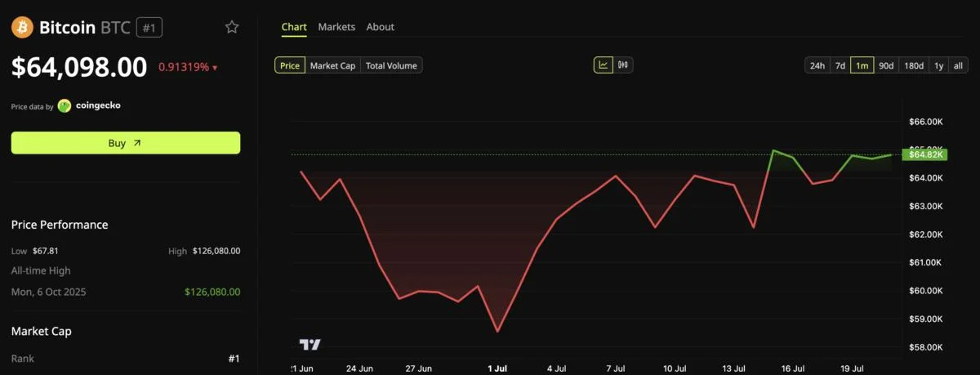
Task: Click the green $126,080.00 all-time high value
Action: pos(212,292)
